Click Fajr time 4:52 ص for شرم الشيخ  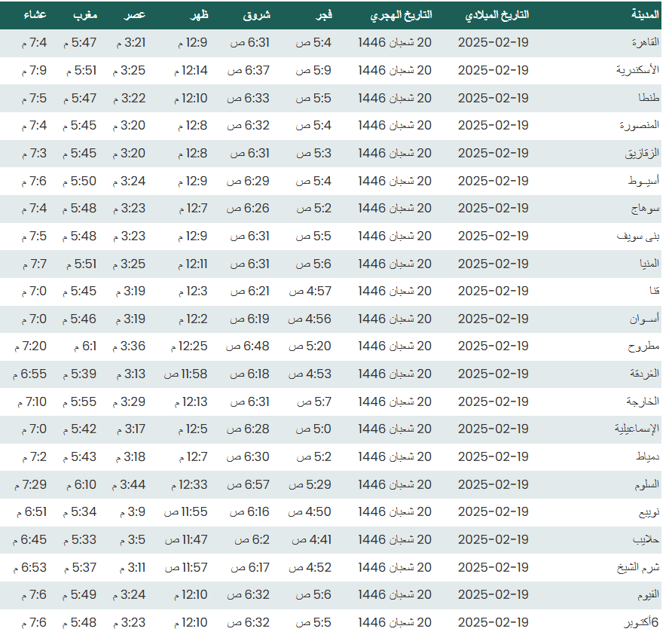point(310,568)
